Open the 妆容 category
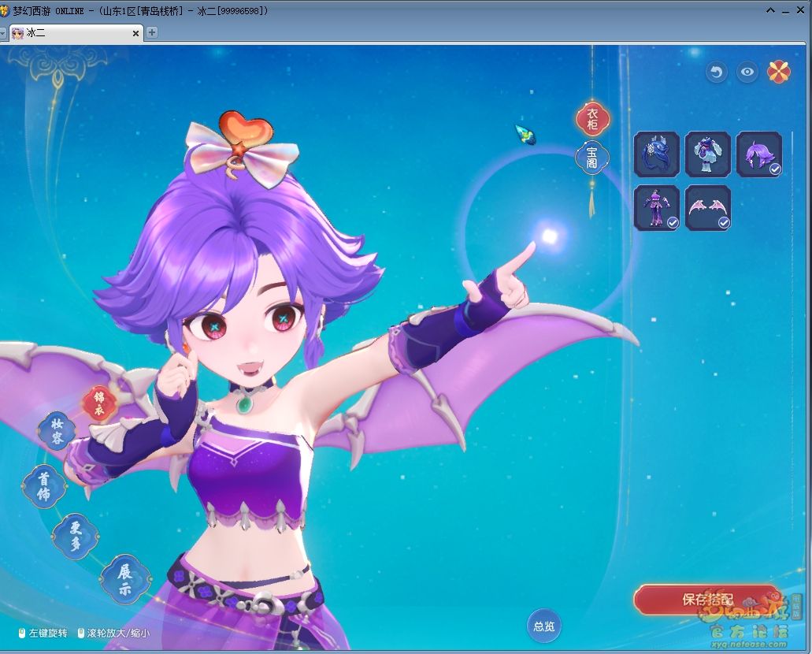Viewport: 812px width, 654px height. coord(57,431)
